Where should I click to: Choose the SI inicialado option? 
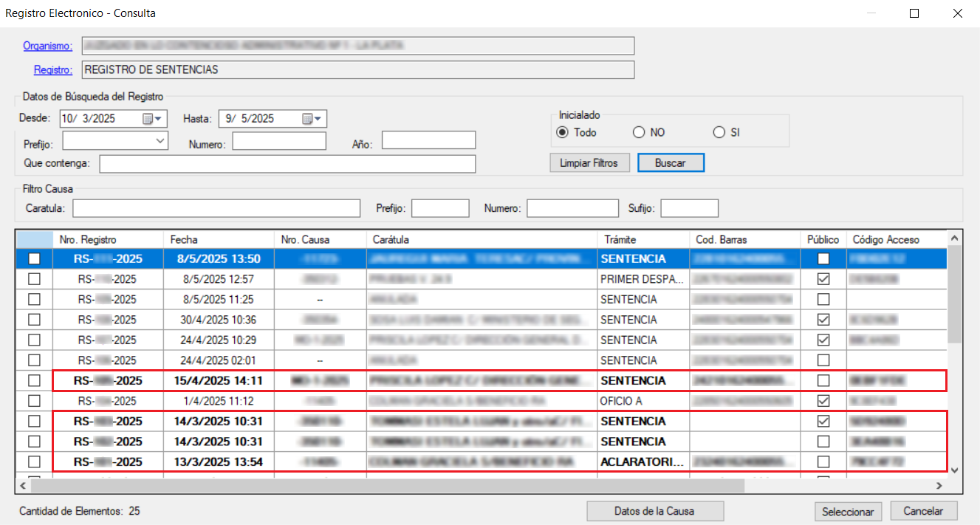[x=719, y=133]
